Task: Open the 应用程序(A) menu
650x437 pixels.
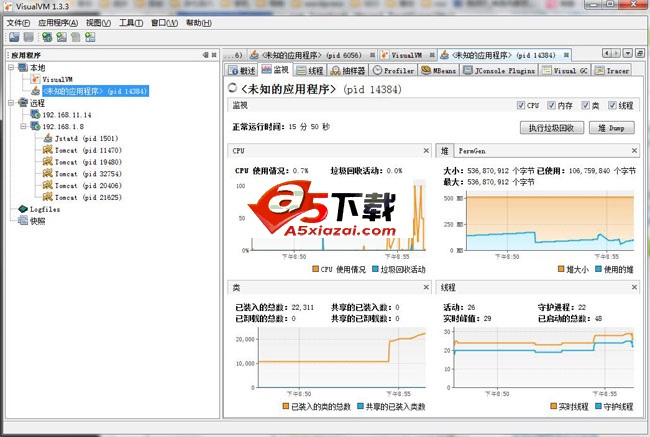Action: pos(58,23)
